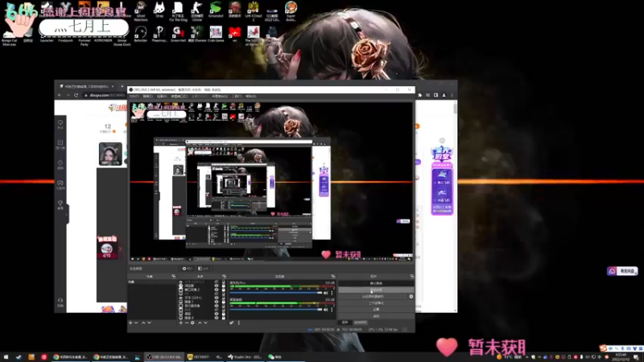Remove the selected OBS source
The image size is (644, 362).
click(187, 323)
